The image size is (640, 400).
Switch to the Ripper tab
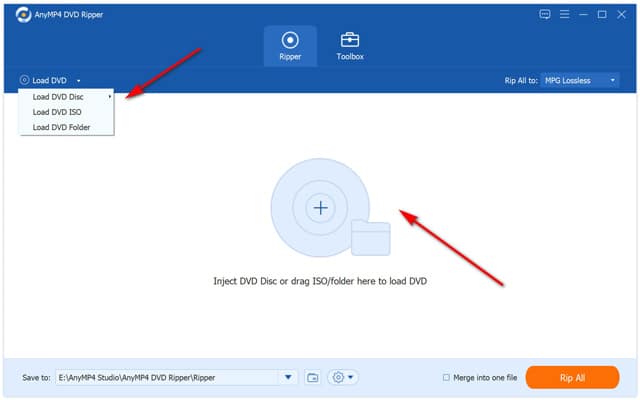pyautogui.click(x=290, y=46)
